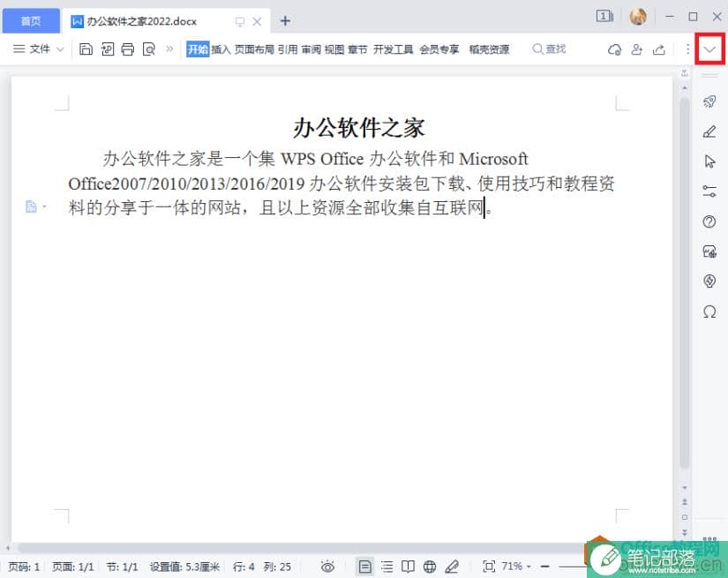
Task: Click the rocket icon in sidebar
Action: (709, 101)
